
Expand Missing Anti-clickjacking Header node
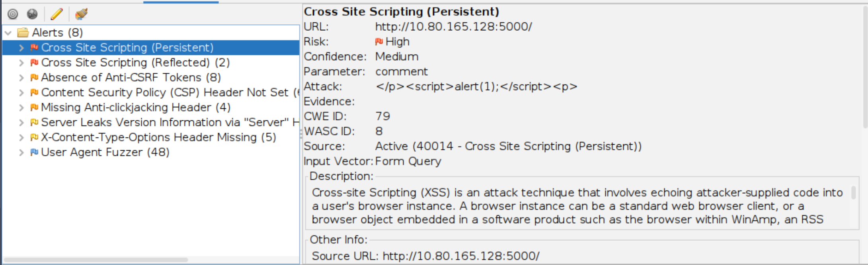point(21,108)
